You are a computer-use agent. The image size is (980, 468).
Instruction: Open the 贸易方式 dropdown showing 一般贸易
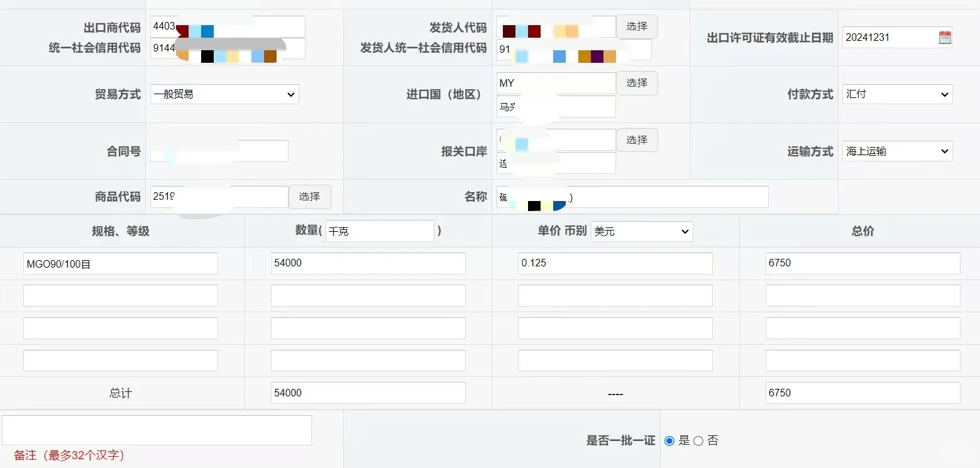(224, 94)
